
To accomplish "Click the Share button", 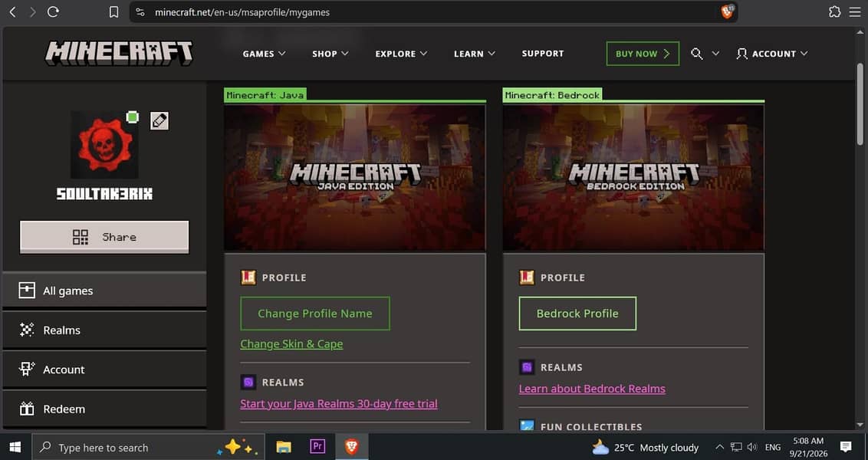I will click(104, 237).
